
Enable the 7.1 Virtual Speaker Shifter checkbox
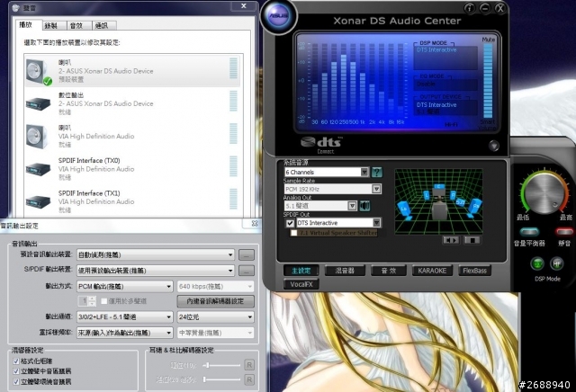(x=294, y=233)
